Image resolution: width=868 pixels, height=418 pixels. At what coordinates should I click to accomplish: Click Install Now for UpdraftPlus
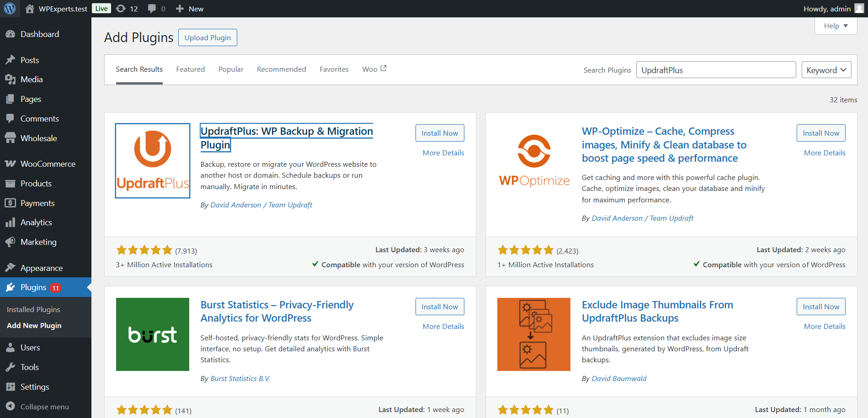[439, 132]
